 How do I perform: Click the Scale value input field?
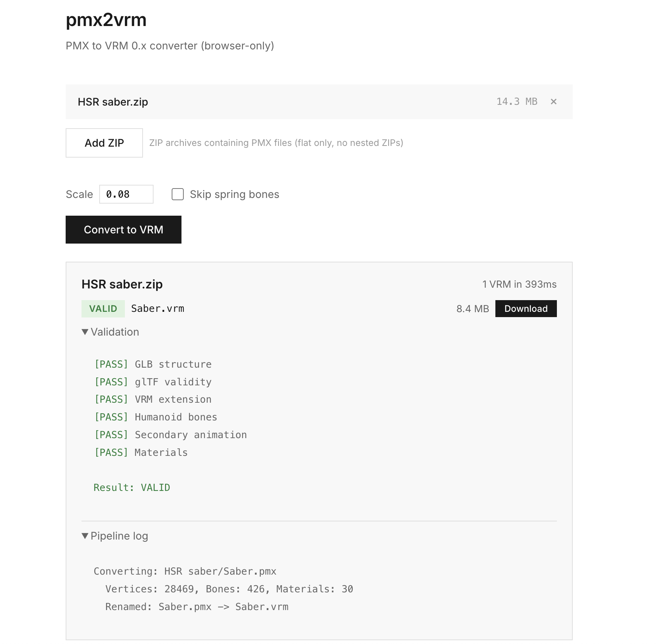point(126,194)
